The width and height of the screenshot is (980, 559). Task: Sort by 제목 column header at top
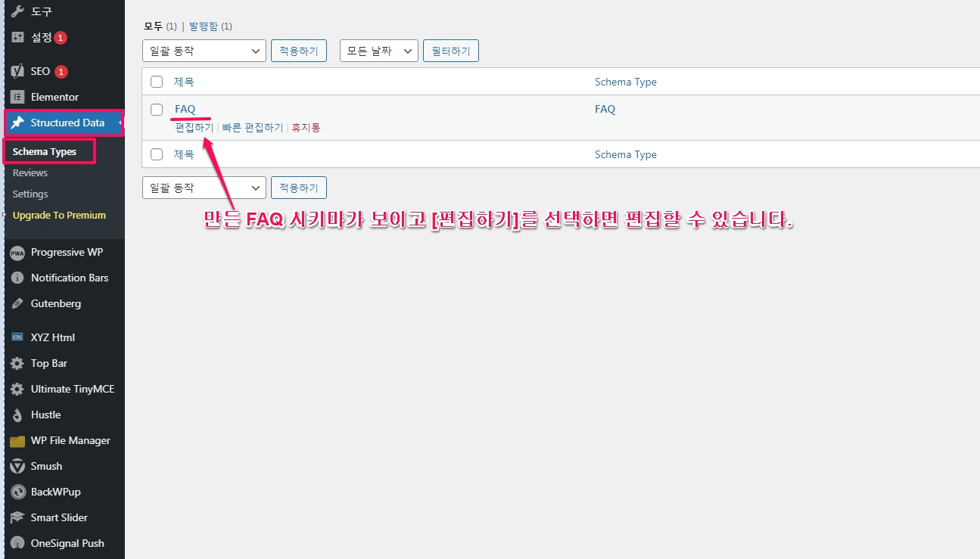pyautogui.click(x=184, y=82)
